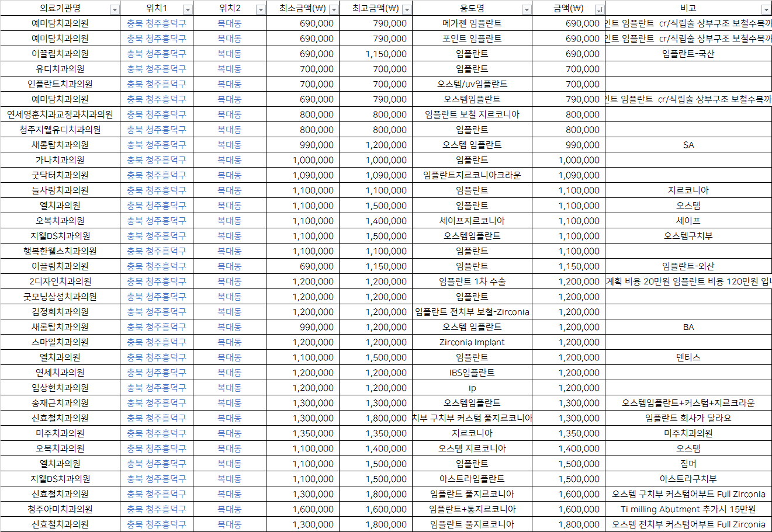Screen dimensions: 772x532
Task: Select the 스마일치과의원 cell
Action: [x=60, y=342]
